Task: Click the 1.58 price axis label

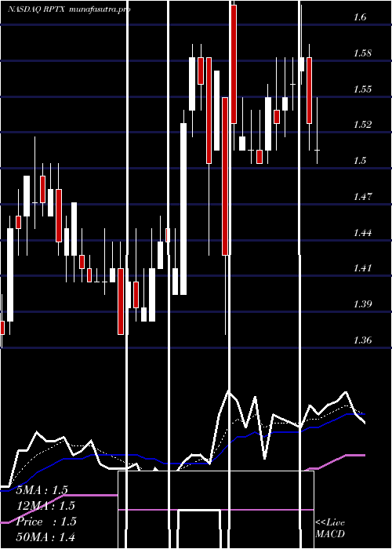Action: [x=362, y=53]
